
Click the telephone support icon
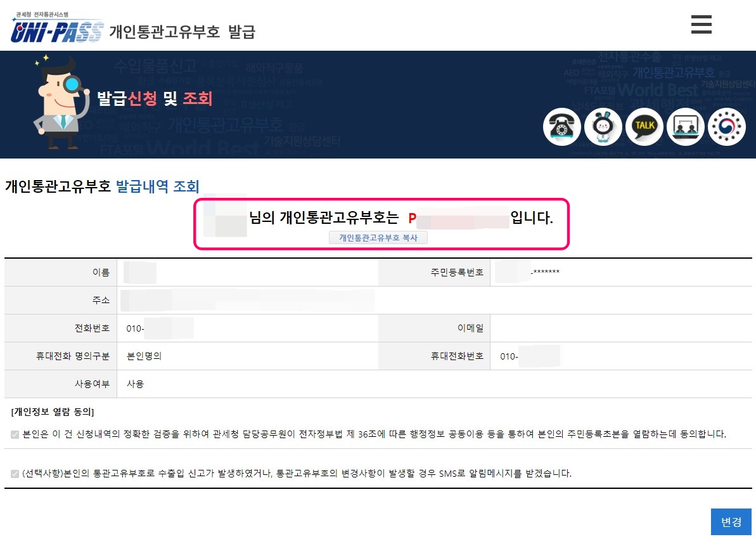(x=561, y=127)
